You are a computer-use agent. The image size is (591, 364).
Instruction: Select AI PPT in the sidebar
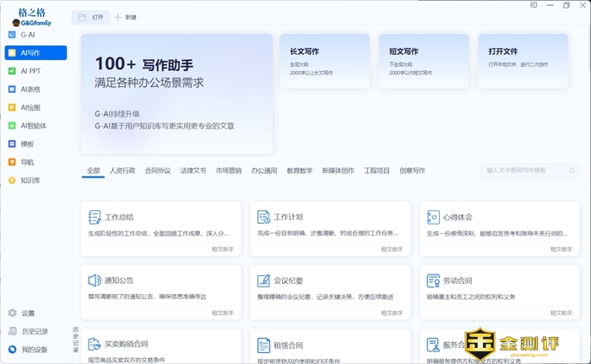coord(30,71)
